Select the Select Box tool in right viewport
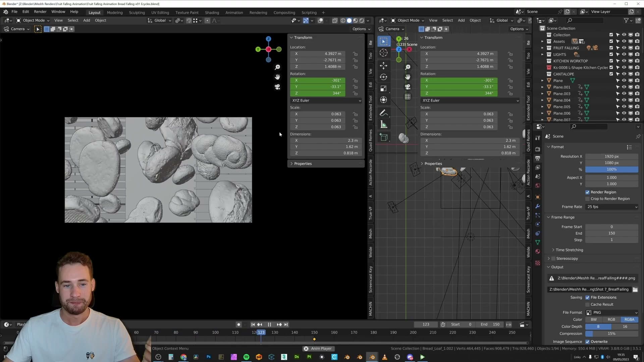Viewport: 644px width, 362px height. click(384, 42)
